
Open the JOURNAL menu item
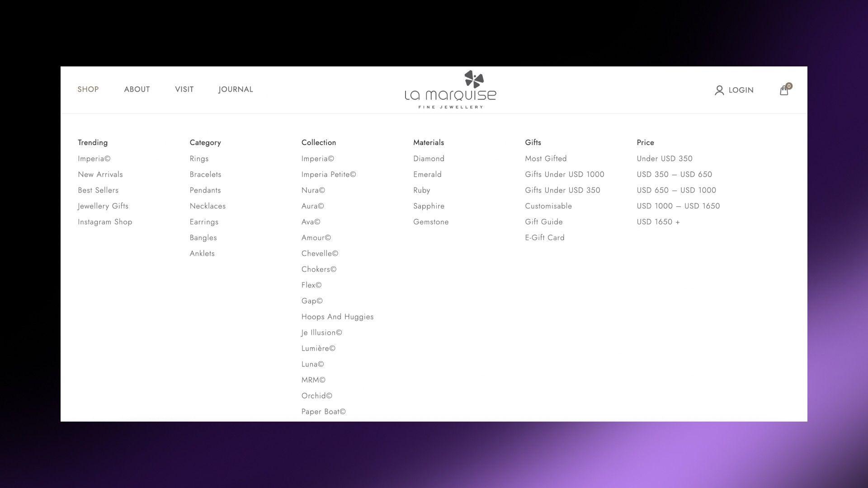pos(236,89)
